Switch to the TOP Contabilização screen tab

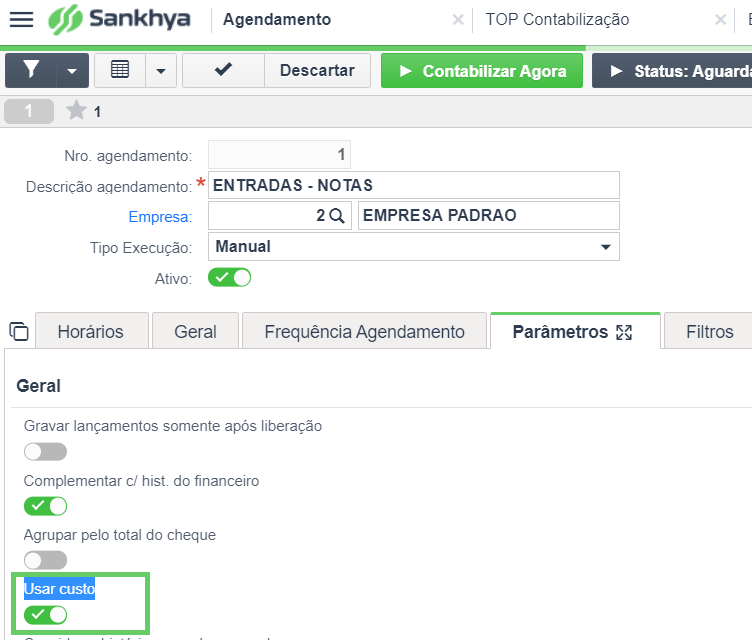click(x=557, y=20)
